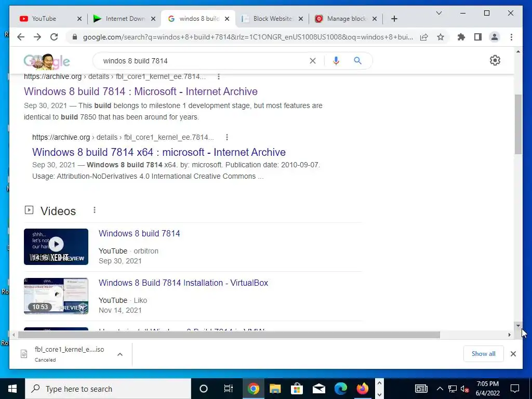Open Cortana circle on taskbar
532x399 pixels.
[x=203, y=389]
